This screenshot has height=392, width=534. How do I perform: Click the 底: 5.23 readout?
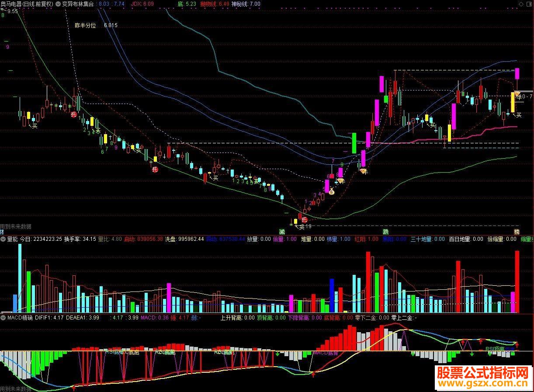[187, 4]
